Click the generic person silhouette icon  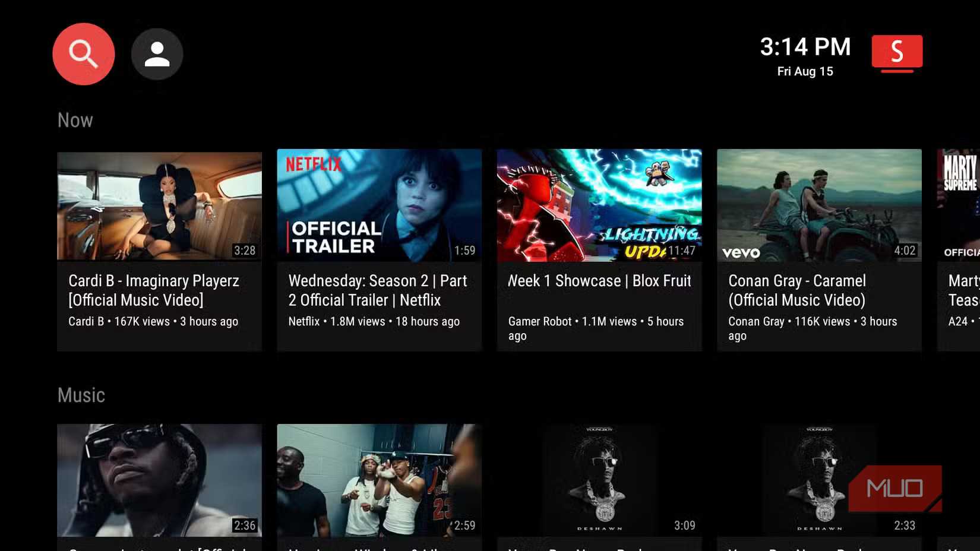pyautogui.click(x=157, y=53)
